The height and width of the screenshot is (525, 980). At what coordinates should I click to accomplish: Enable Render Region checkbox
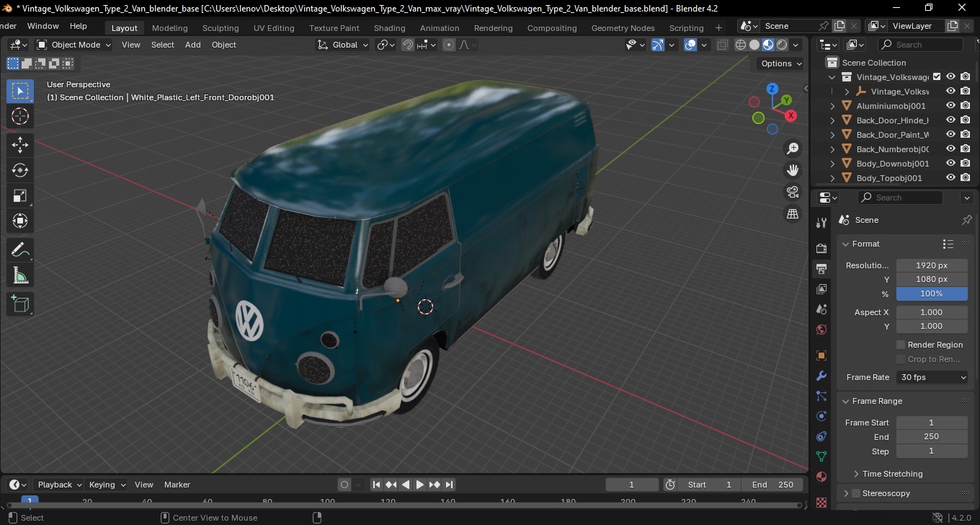(901, 345)
